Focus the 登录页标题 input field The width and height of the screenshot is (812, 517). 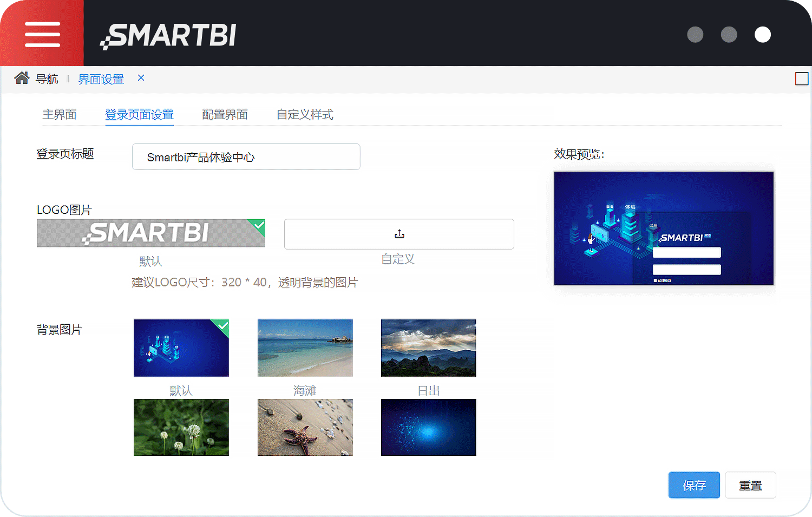[x=246, y=156]
